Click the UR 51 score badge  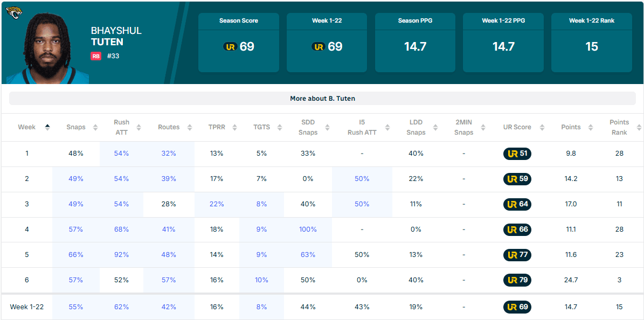[517, 154]
